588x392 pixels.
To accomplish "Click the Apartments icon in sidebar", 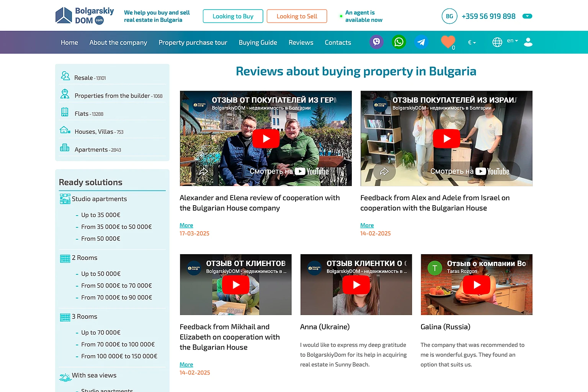I will tap(65, 147).
